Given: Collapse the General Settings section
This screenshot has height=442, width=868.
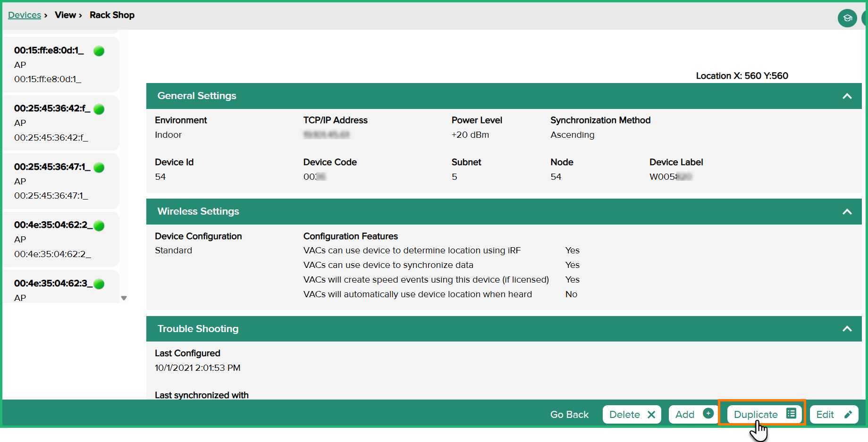Looking at the screenshot, I should click(x=847, y=96).
